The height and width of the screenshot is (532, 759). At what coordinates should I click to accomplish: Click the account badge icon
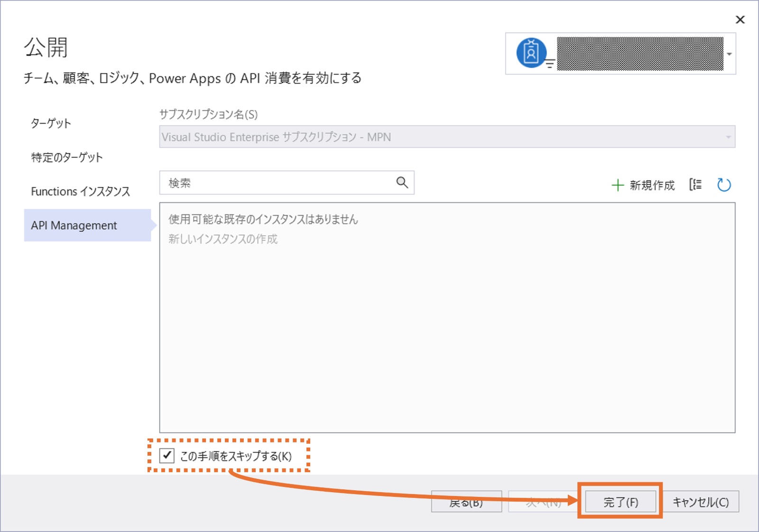pos(531,53)
